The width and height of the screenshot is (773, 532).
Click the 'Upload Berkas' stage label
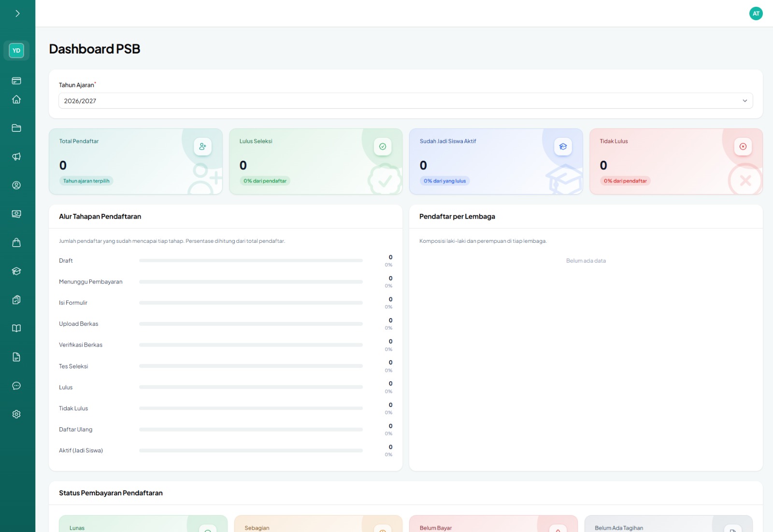point(79,324)
